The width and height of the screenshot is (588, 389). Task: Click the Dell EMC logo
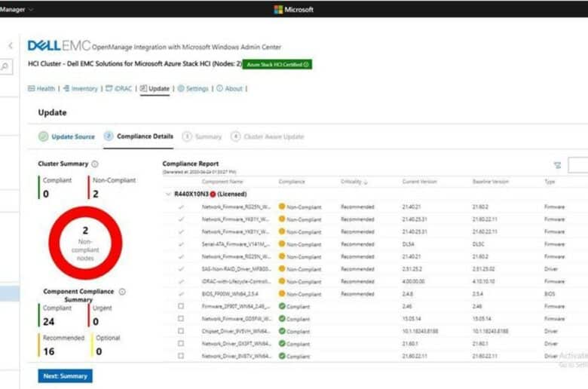(59, 46)
